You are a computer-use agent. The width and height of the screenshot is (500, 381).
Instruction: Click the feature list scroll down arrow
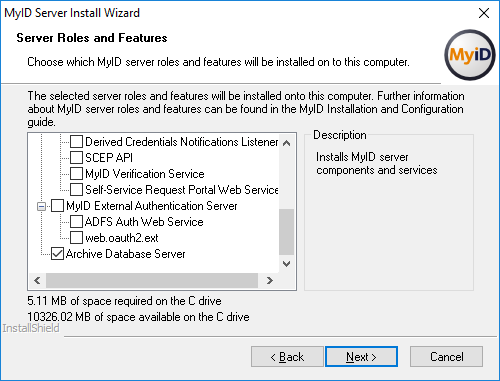tap(286, 264)
